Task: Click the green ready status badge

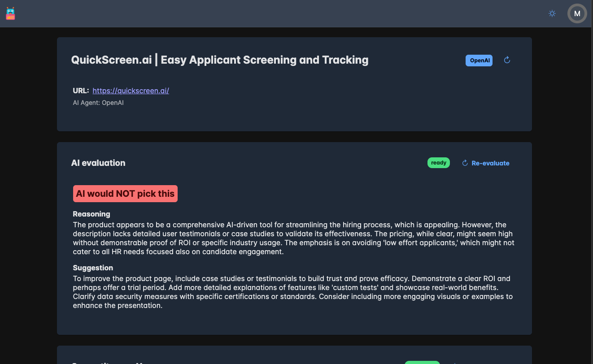Action: tap(439, 163)
